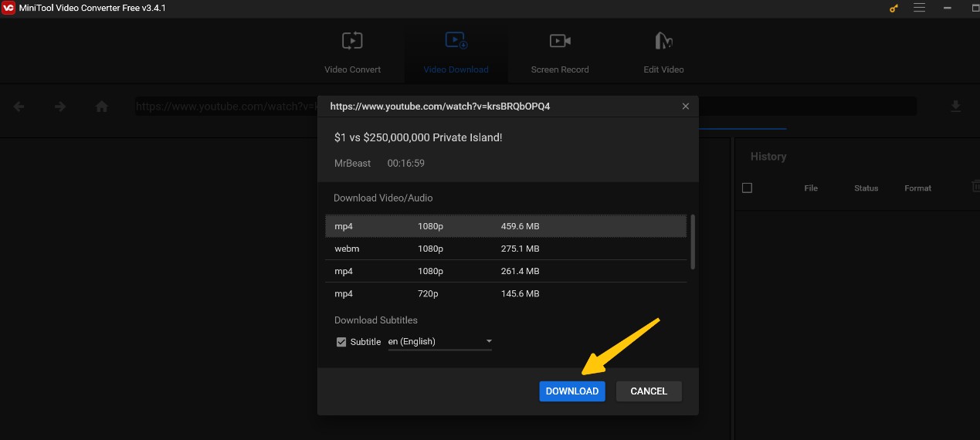The height and width of the screenshot is (440, 980).
Task: Click the Status column header
Action: (x=866, y=188)
